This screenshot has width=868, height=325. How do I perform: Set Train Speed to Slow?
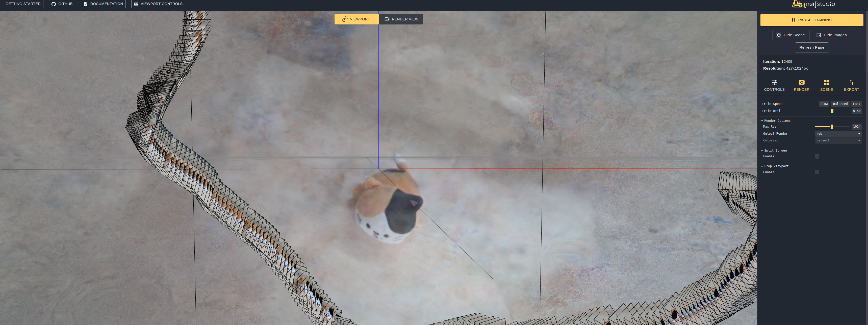pyautogui.click(x=824, y=104)
